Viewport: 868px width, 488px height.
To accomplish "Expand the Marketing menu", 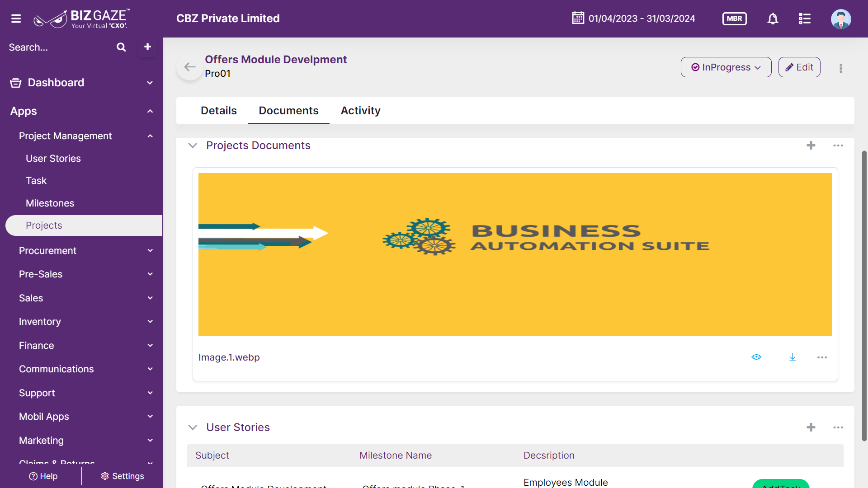I will (x=150, y=440).
